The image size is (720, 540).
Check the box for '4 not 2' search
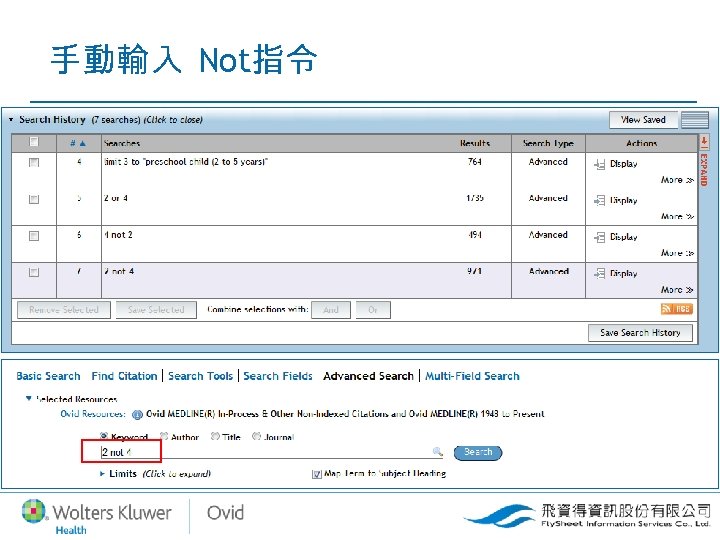pos(34,236)
